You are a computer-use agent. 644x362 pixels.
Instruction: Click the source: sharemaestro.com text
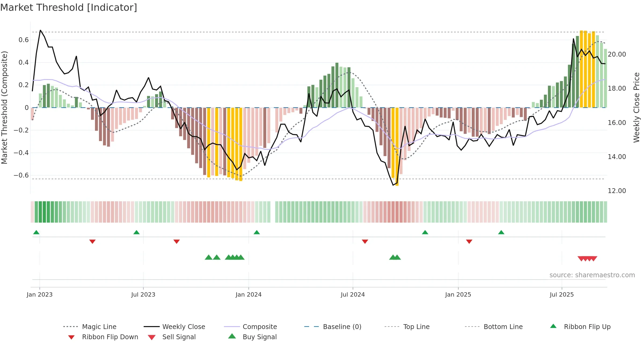coord(592,275)
